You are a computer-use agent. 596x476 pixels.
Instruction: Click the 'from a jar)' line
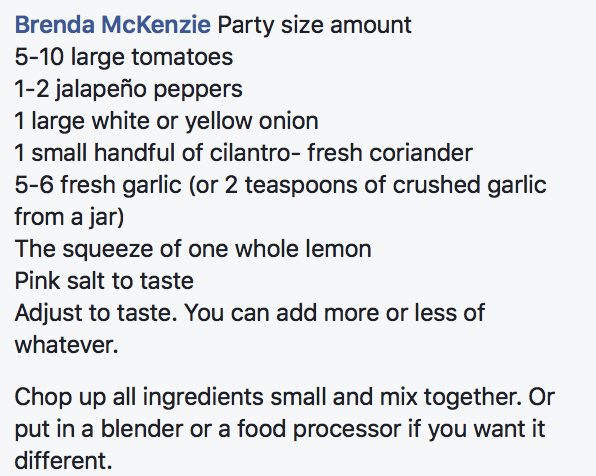69,217
